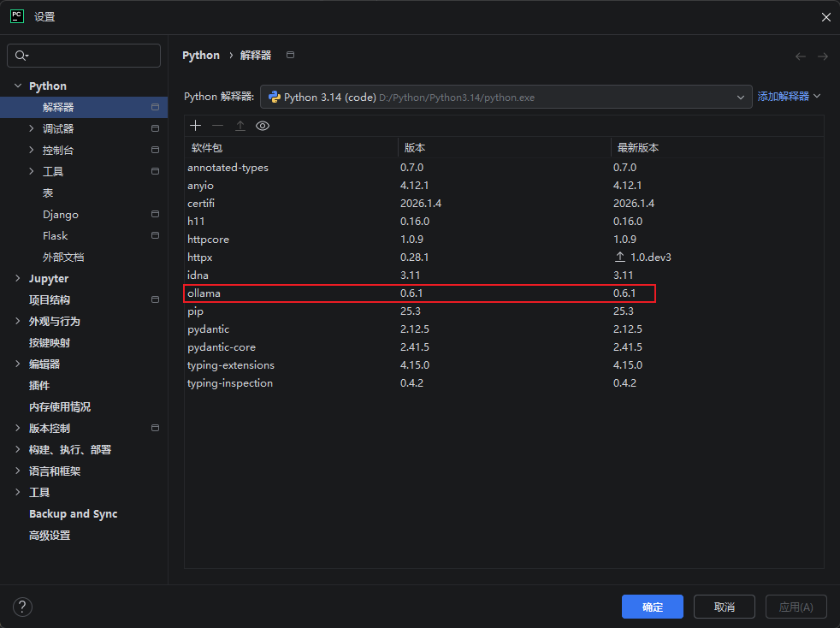Click the upgrade package arrow icon
This screenshot has width=840, height=628.
click(240, 126)
